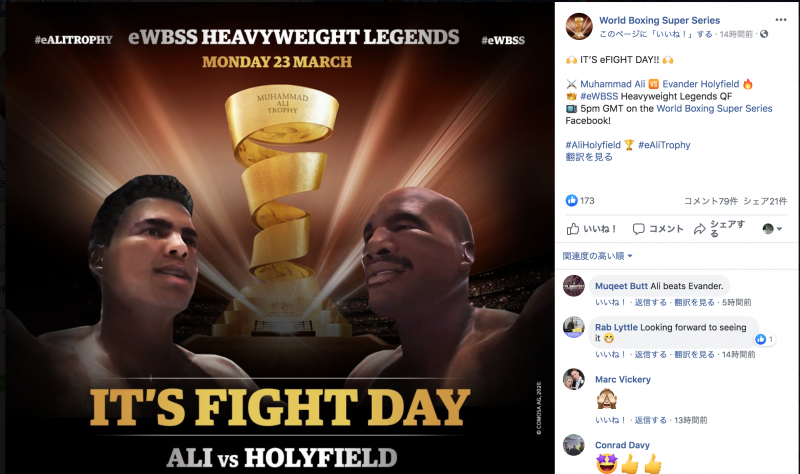The image size is (800, 474).
Task: Click Muqeet Butt's profile picture
Action: tap(573, 286)
